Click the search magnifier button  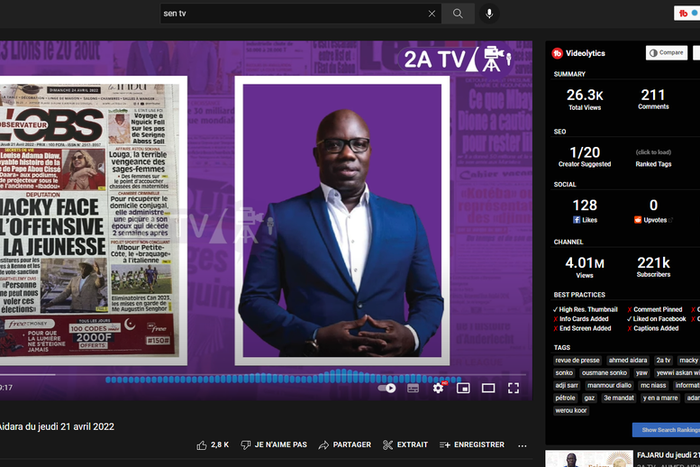[458, 13]
